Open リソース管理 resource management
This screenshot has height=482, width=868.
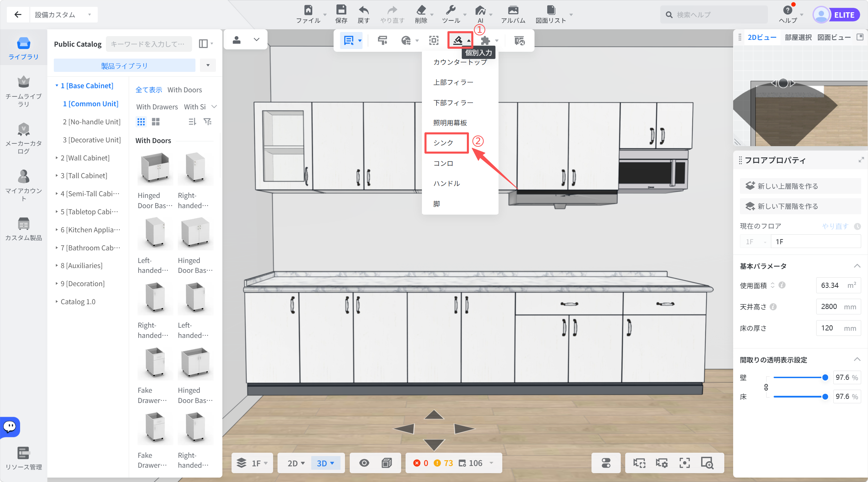tap(23, 458)
